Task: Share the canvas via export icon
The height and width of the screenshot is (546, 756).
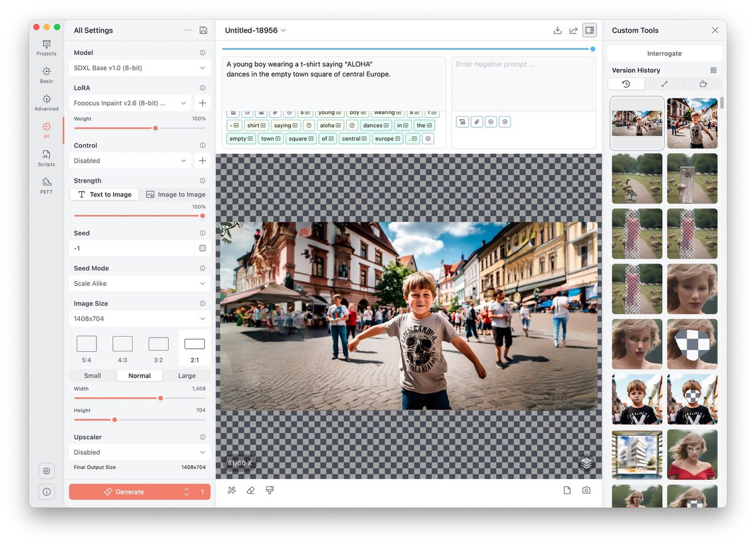Action: [x=573, y=30]
